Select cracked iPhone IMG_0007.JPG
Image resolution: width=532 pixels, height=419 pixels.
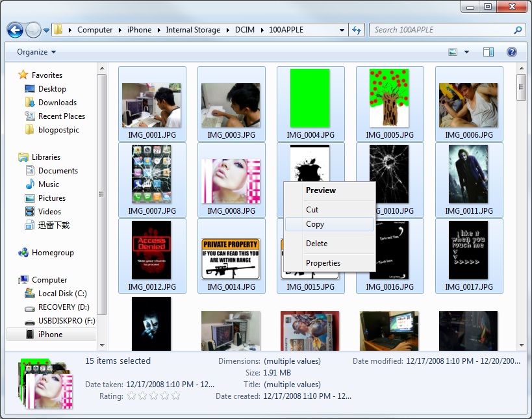pos(151,174)
